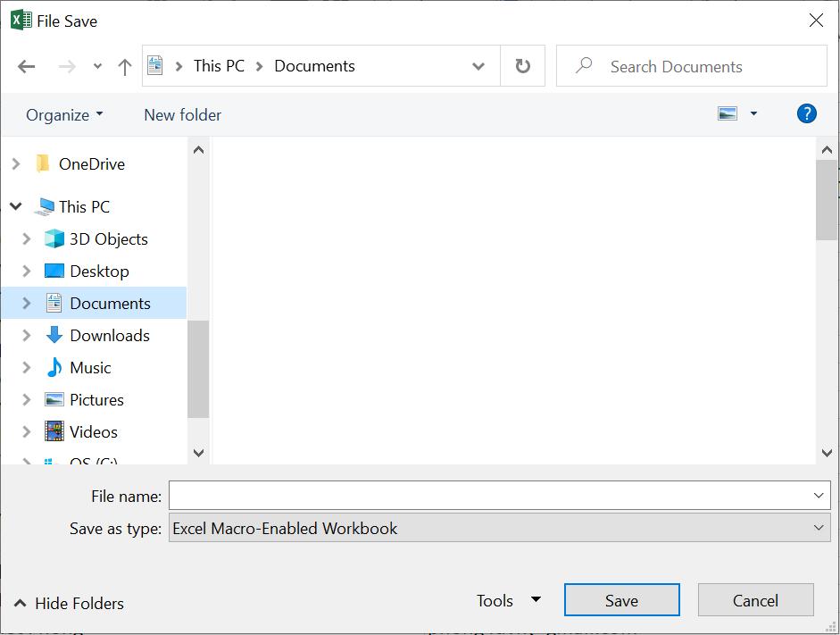Click navigation pane scroll up arrow

(198, 150)
